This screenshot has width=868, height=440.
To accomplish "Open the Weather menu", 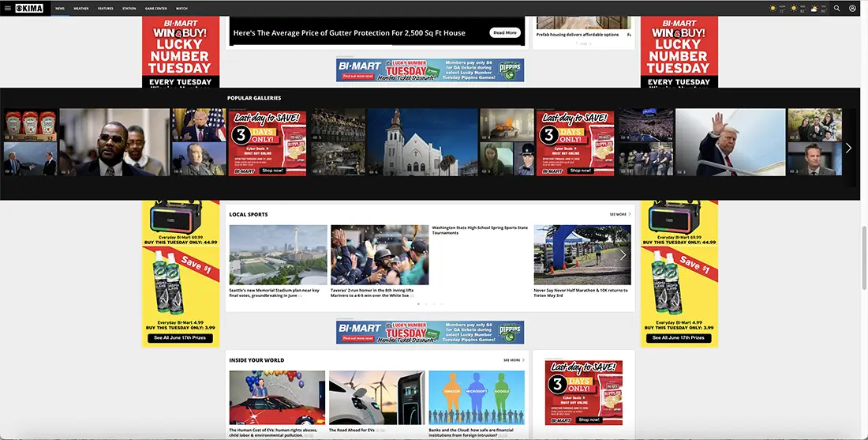I will (x=80, y=9).
